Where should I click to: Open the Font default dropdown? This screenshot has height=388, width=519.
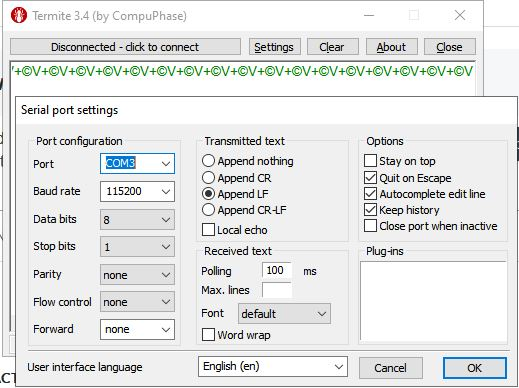pos(284,314)
